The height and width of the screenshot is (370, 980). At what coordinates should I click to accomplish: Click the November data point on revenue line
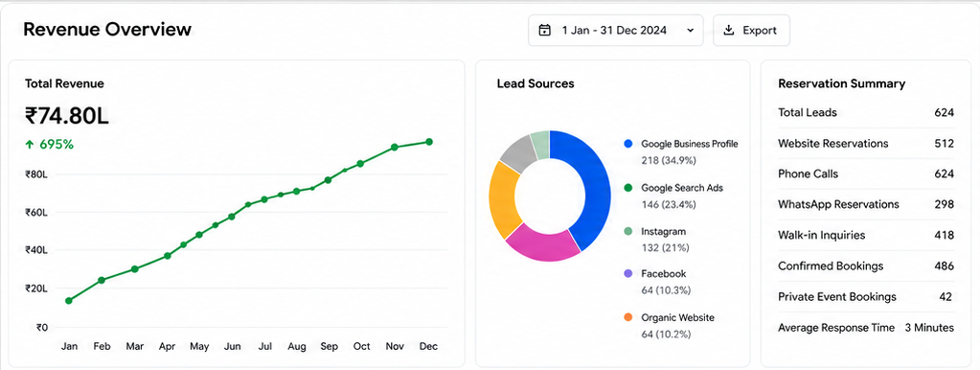(x=395, y=148)
